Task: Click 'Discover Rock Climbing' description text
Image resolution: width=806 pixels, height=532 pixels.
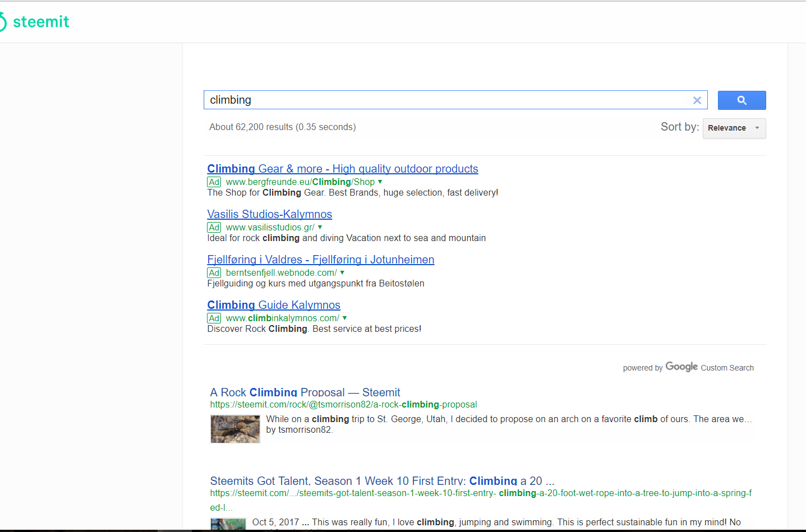Action: (314, 329)
